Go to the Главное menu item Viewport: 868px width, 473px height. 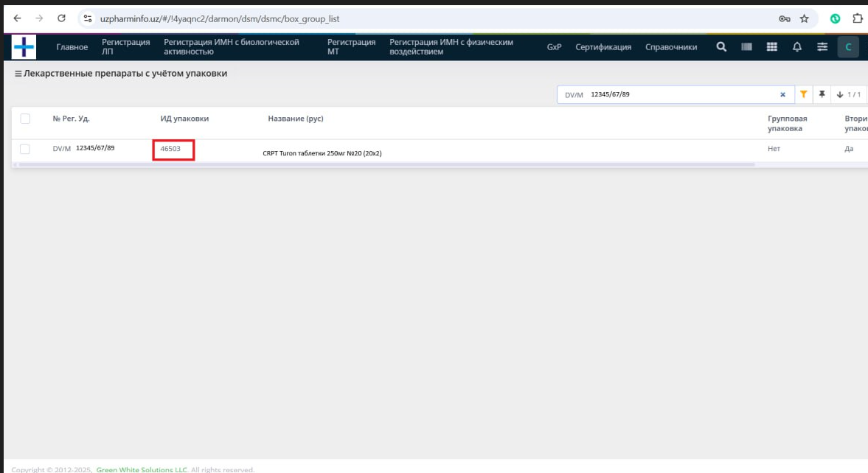coord(72,47)
